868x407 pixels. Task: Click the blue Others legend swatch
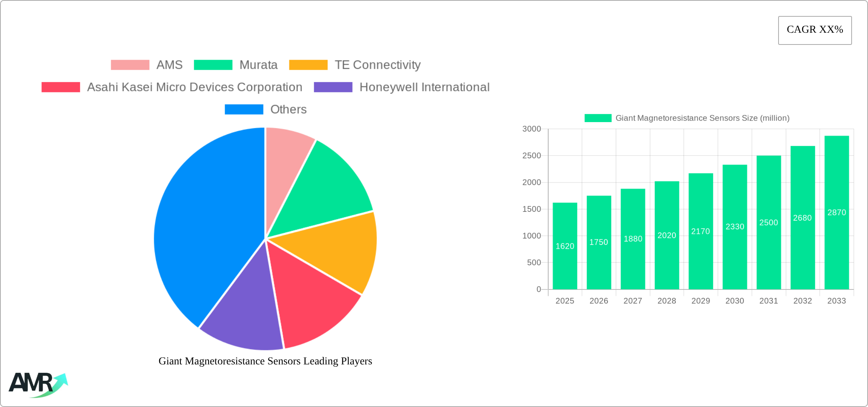pos(244,110)
